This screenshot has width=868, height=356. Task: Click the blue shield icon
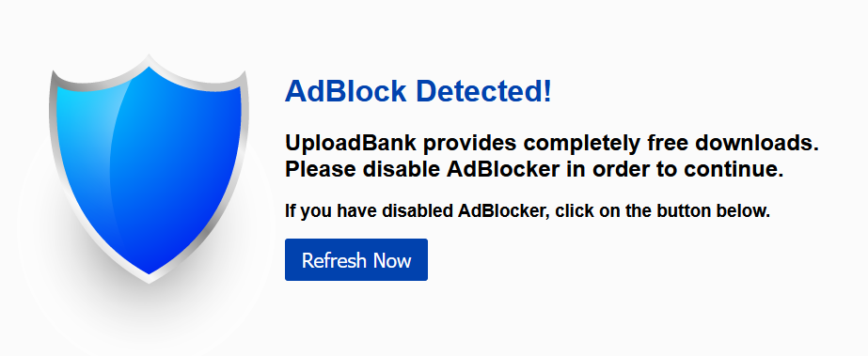[x=149, y=168]
